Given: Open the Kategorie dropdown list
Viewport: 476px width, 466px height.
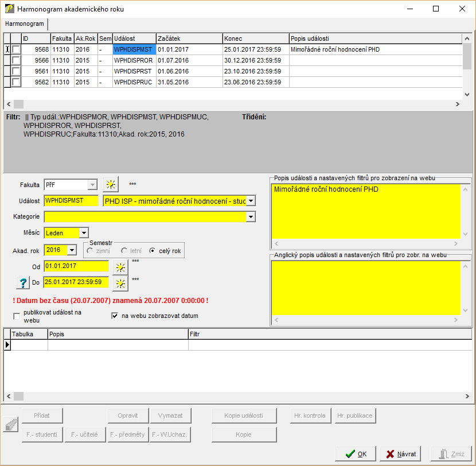Looking at the screenshot, I should (250, 217).
